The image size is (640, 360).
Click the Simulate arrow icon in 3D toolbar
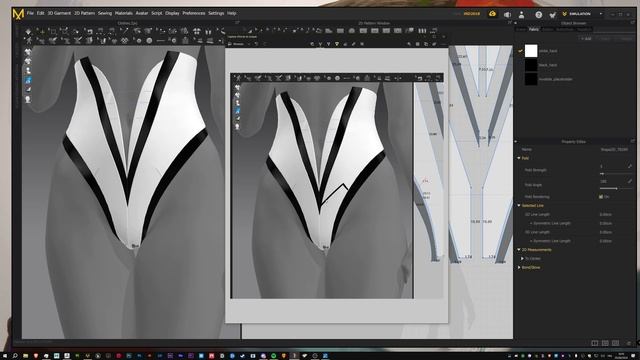point(28,31)
